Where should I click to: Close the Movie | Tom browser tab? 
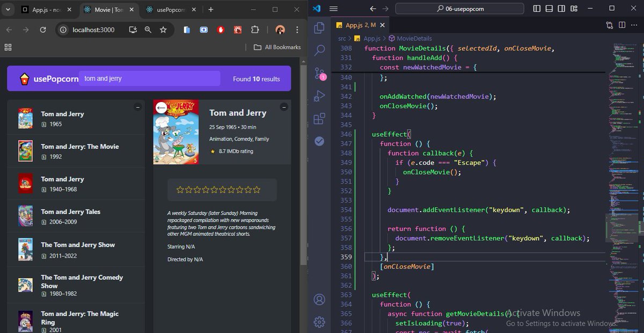[133, 10]
